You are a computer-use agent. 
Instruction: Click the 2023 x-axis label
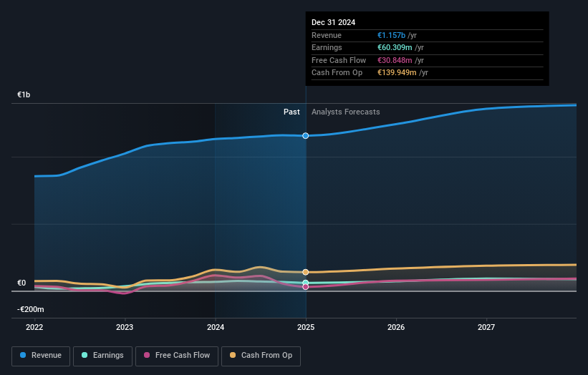pyautogui.click(x=125, y=327)
